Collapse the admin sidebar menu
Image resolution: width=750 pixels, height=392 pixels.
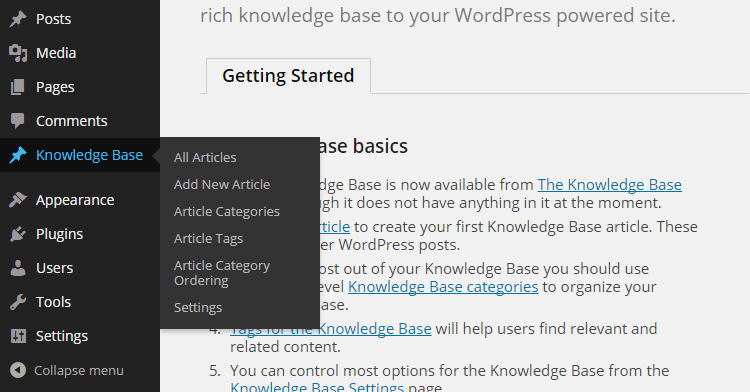point(67,370)
